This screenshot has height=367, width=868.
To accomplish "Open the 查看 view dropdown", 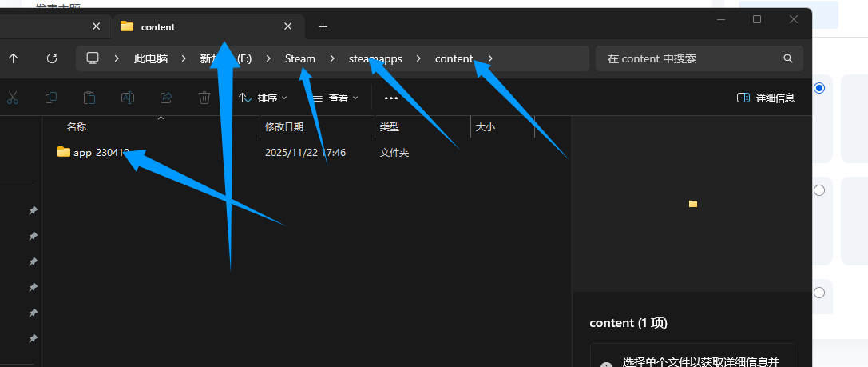I will [335, 98].
